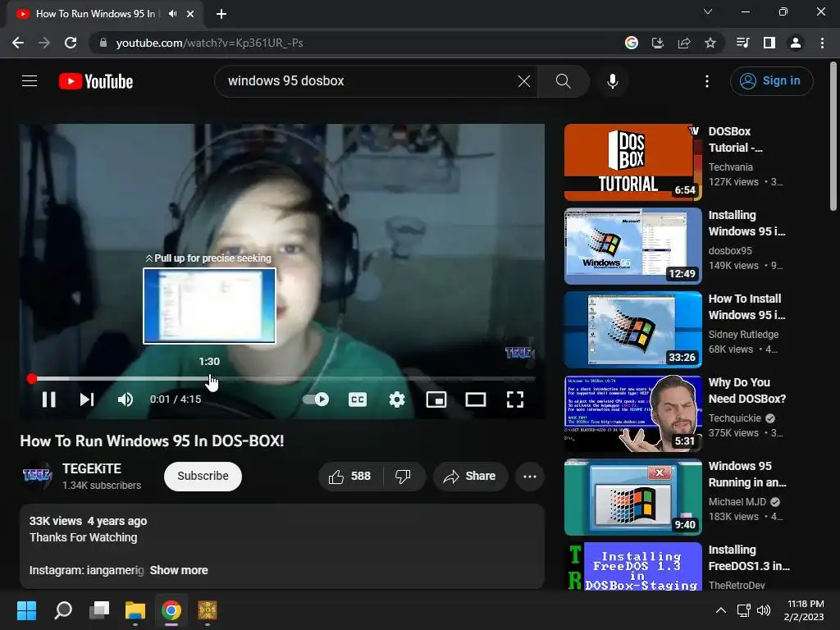The width and height of the screenshot is (840, 630).
Task: Mute the tab via speaker icon
Action: tap(172, 14)
